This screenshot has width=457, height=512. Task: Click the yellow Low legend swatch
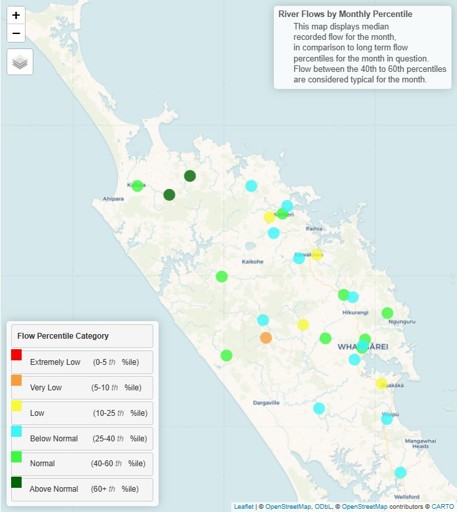[x=16, y=406]
